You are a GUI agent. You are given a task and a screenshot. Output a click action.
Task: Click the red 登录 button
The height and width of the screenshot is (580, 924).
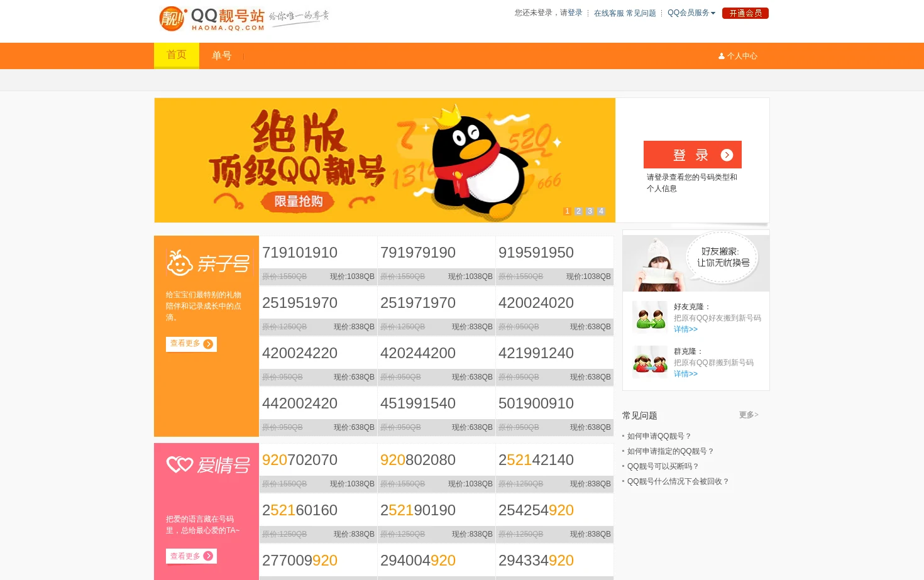(x=693, y=155)
